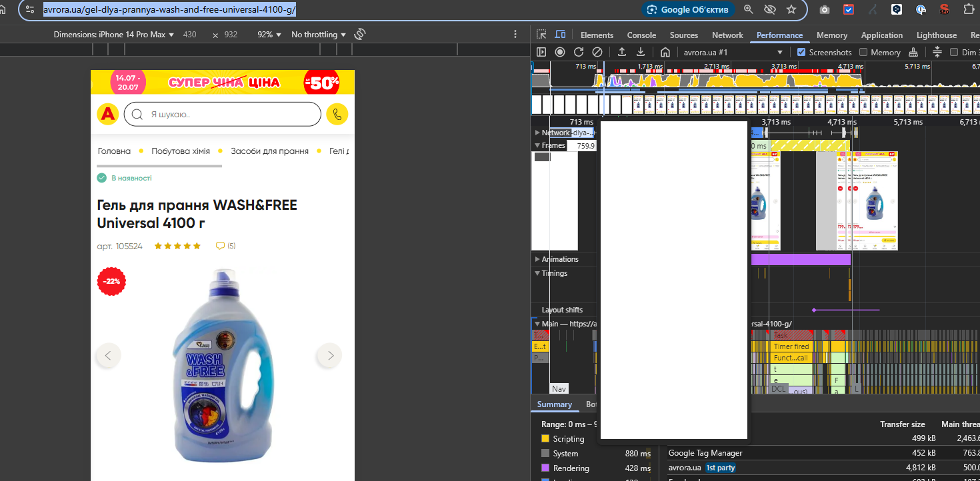Click the next image arrow on product
Image resolution: width=980 pixels, height=481 pixels.
tap(329, 355)
